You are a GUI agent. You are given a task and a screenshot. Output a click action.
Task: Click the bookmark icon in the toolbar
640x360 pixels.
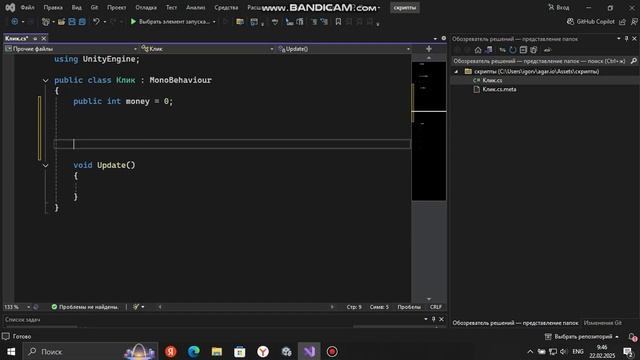tap(338, 22)
